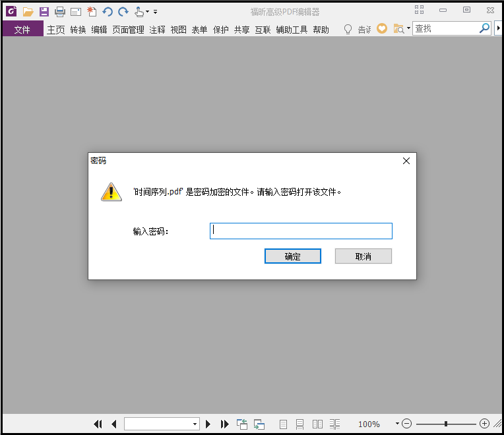504x435 pixels.
Task: Select continuous page view icon
Action: point(300,424)
